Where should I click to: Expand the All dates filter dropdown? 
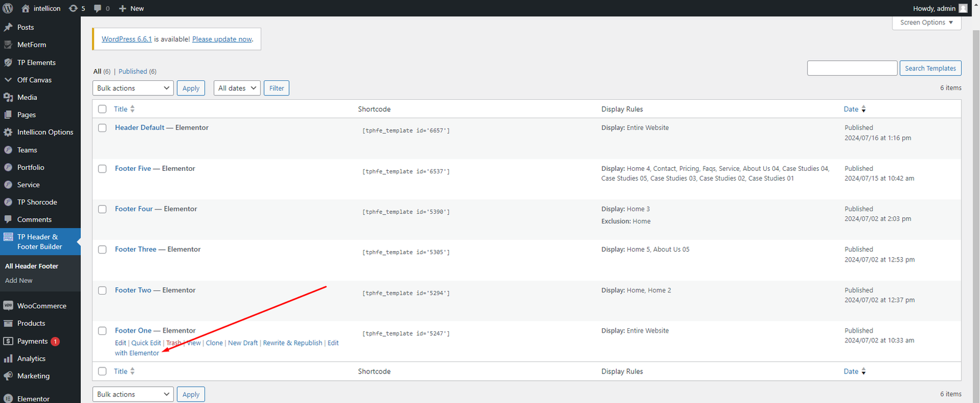[237, 88]
